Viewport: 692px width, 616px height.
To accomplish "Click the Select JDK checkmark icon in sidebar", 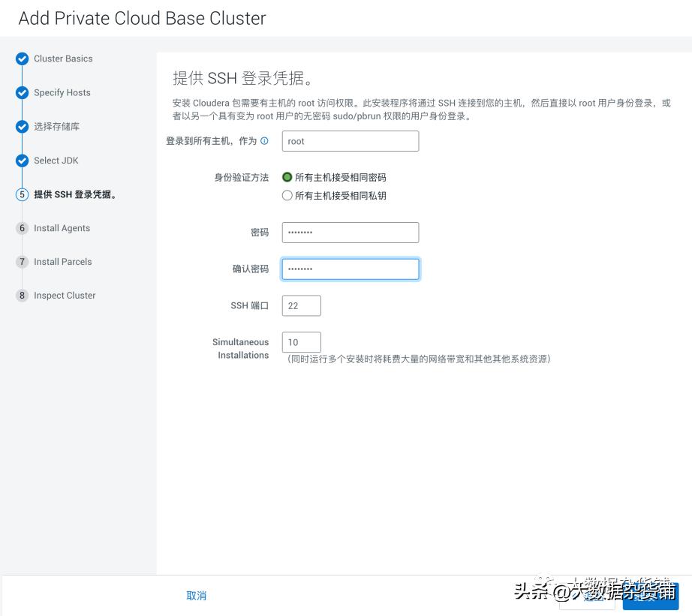I will coord(22,160).
